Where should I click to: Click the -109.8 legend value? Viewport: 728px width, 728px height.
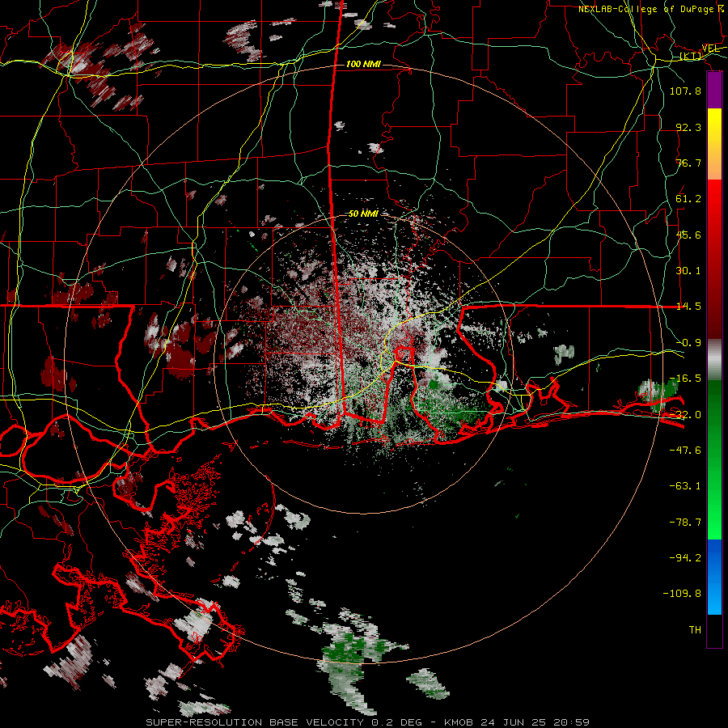click(x=682, y=594)
